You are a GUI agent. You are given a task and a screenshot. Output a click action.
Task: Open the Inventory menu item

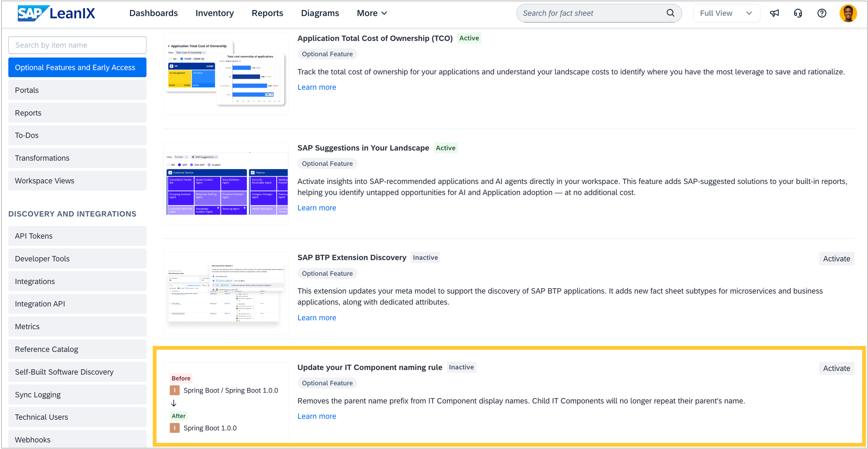(x=214, y=13)
